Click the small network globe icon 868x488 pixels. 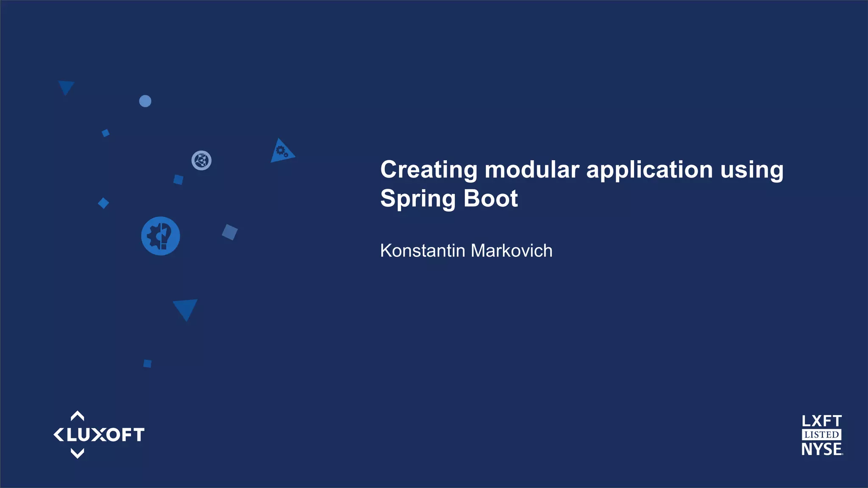click(201, 161)
